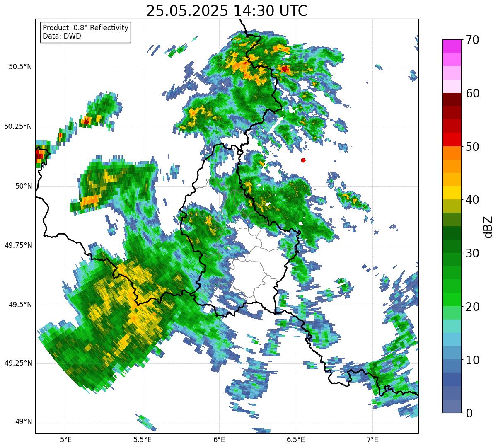Image resolution: width=498 pixels, height=448 pixels.
Task: Click 'Product: 0.8° Reflectivity' text
Action: click(x=86, y=28)
